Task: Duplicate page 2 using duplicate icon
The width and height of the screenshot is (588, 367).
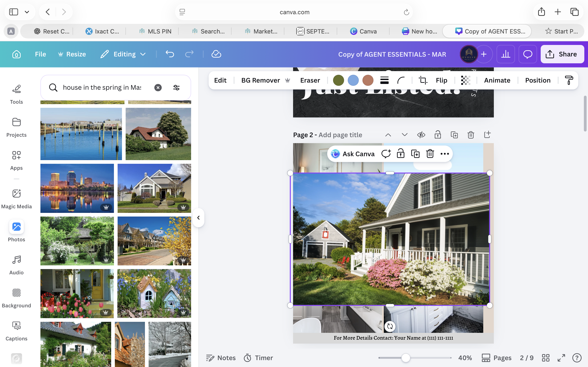Action: 454,135
